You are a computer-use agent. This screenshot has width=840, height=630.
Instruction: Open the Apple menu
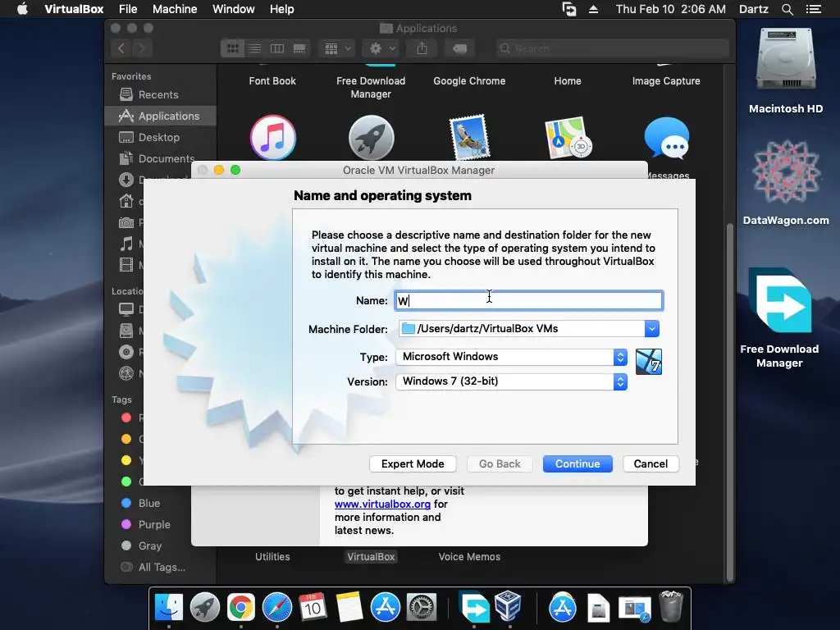[22, 9]
